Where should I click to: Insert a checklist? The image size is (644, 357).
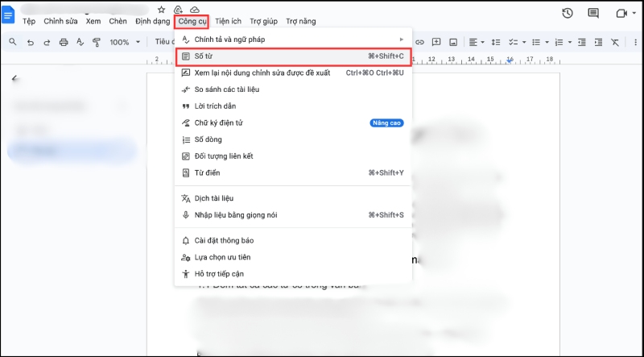click(x=513, y=42)
